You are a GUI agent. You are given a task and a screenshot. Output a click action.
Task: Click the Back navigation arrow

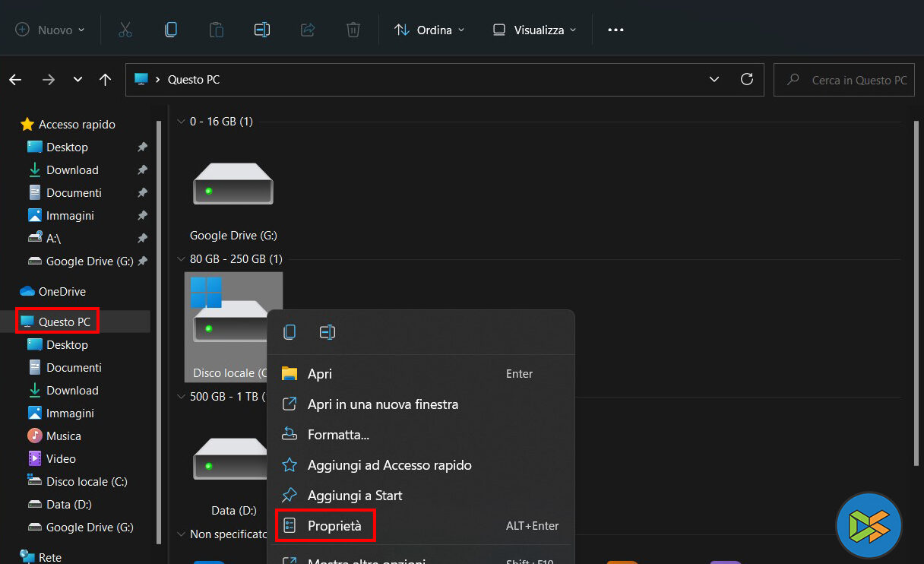pyautogui.click(x=15, y=79)
